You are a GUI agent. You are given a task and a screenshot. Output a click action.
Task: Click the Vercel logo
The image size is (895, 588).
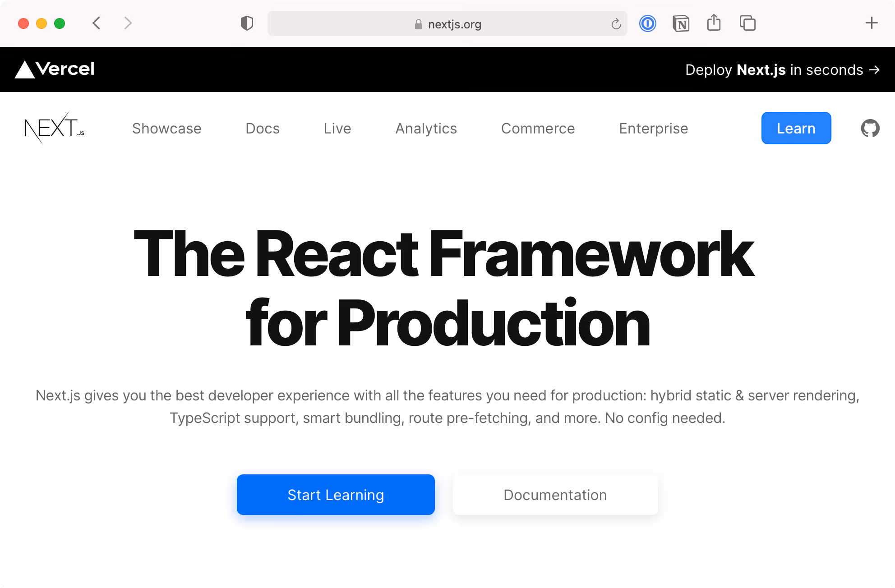click(54, 69)
